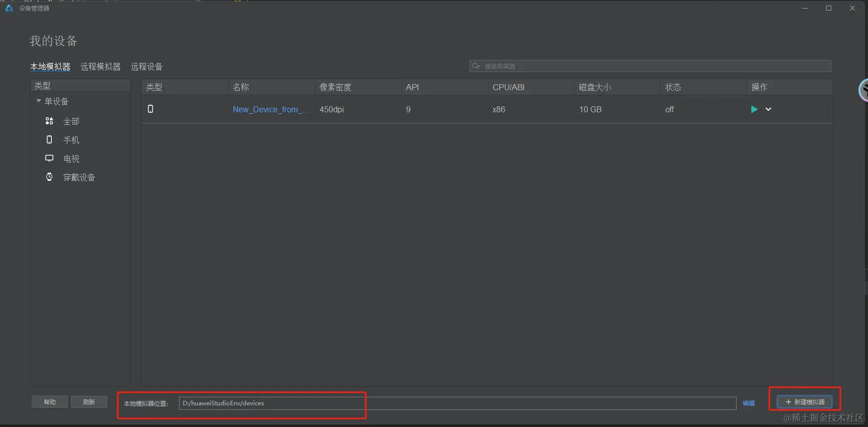
Task: Click the search-by-name filter field
Action: [x=650, y=66]
